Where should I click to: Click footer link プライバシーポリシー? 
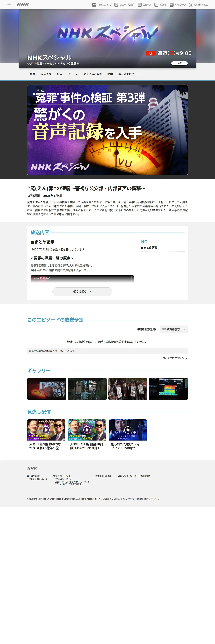(64, 479)
